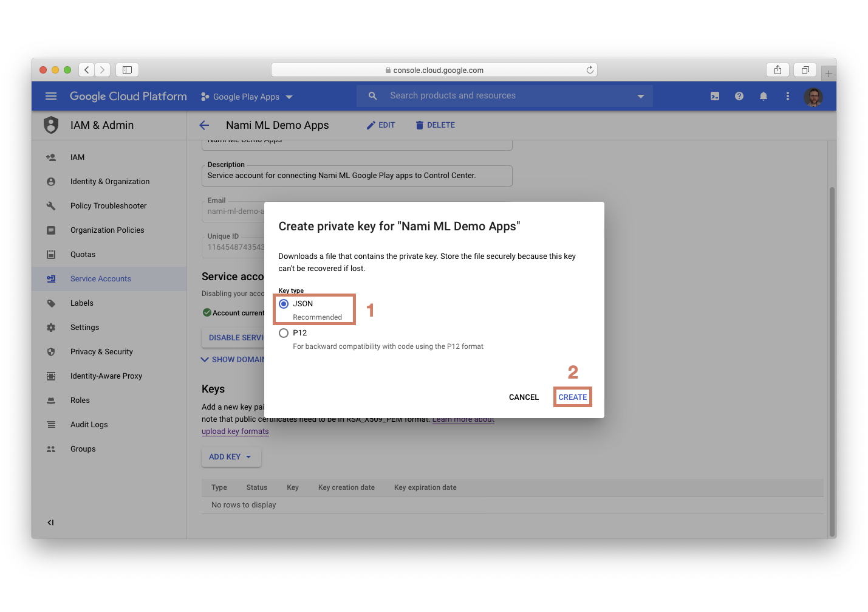Click EDIT for the service account
The width and height of the screenshot is (868, 612).
pos(381,125)
